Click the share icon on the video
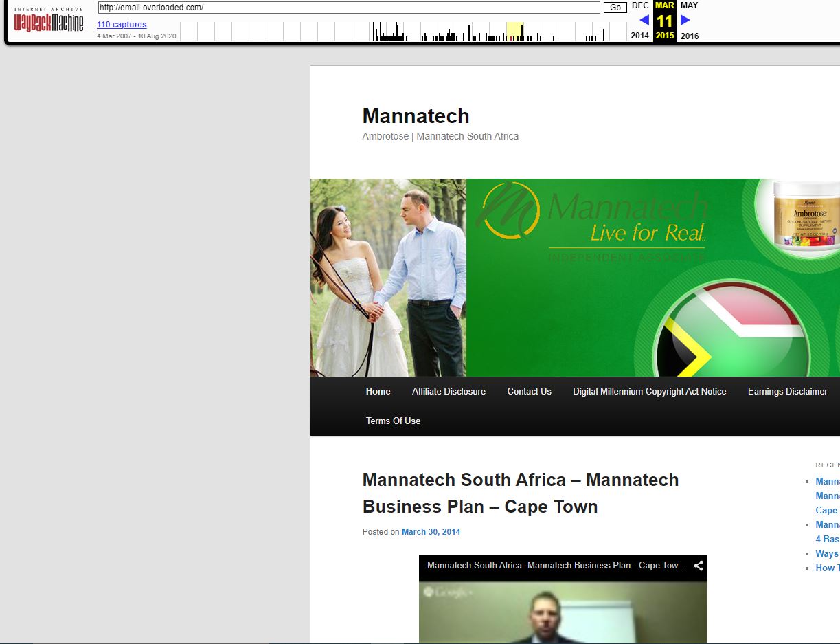This screenshot has width=840, height=644. click(698, 566)
